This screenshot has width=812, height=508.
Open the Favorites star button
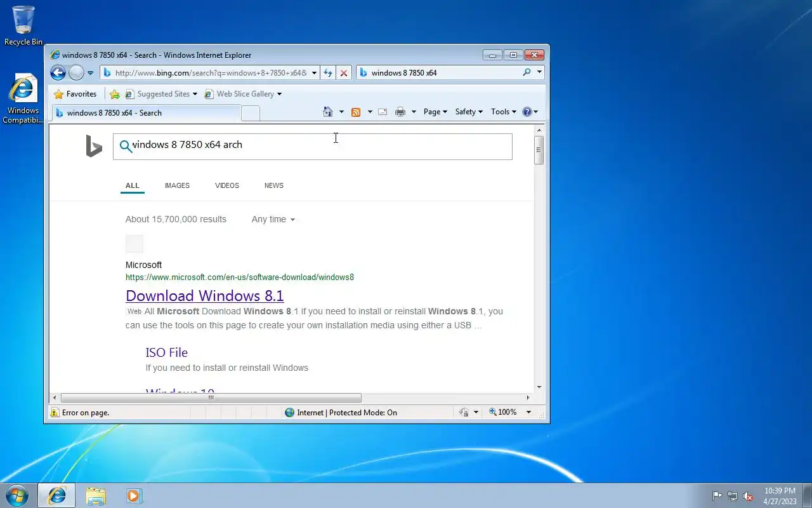pos(75,94)
